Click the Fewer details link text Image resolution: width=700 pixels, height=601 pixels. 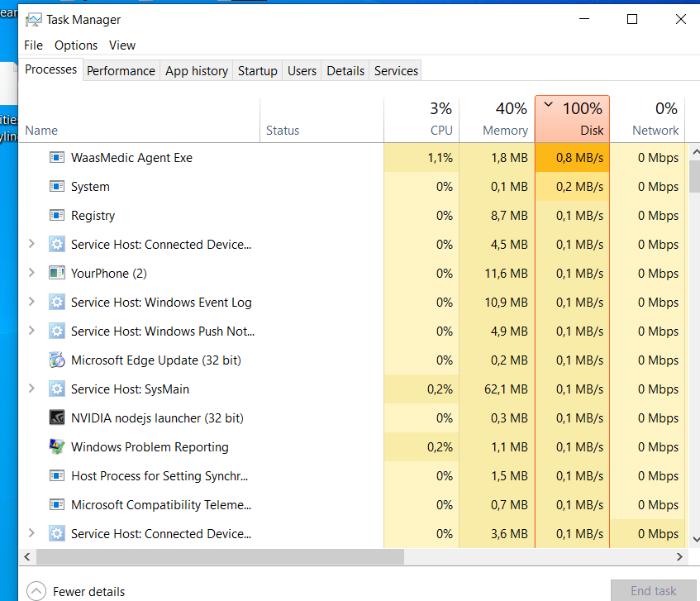88,592
